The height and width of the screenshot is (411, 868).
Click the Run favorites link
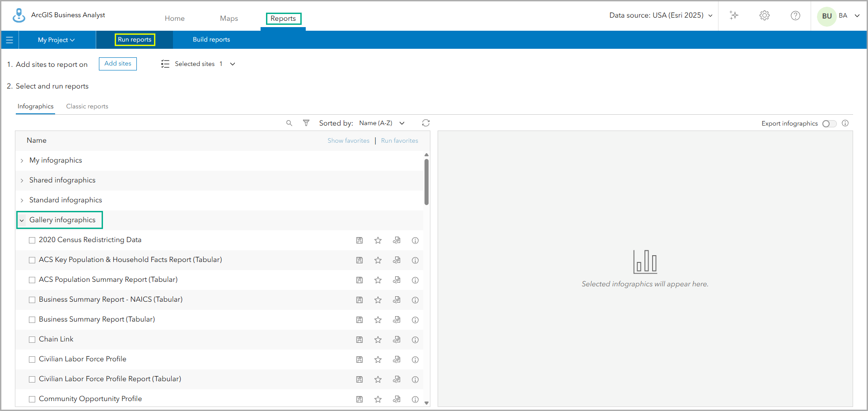coord(400,141)
